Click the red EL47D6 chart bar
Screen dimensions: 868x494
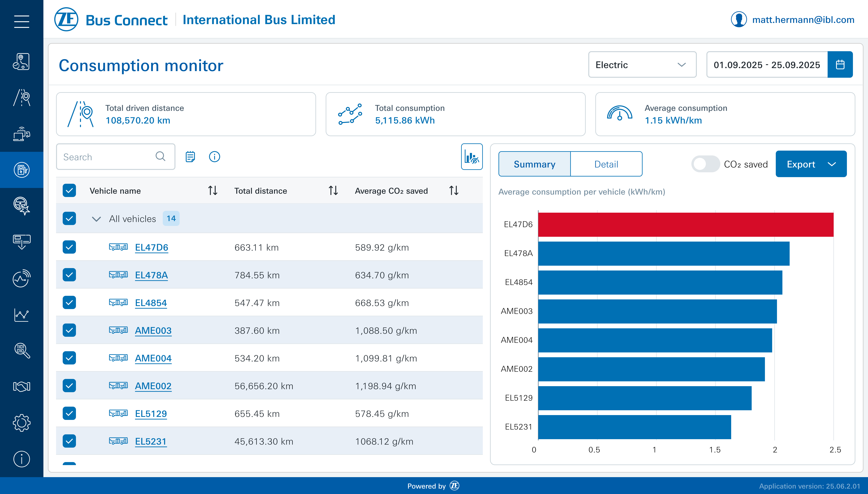click(x=685, y=225)
